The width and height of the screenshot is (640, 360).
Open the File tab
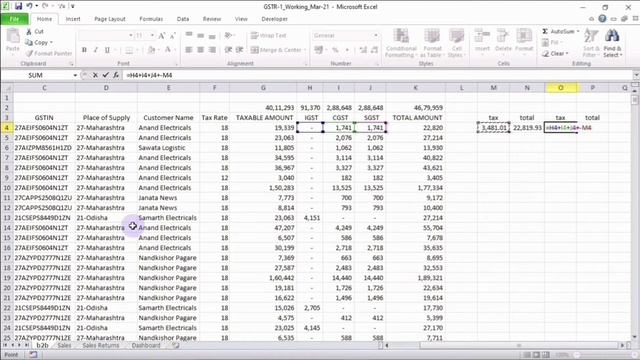pos(14,19)
